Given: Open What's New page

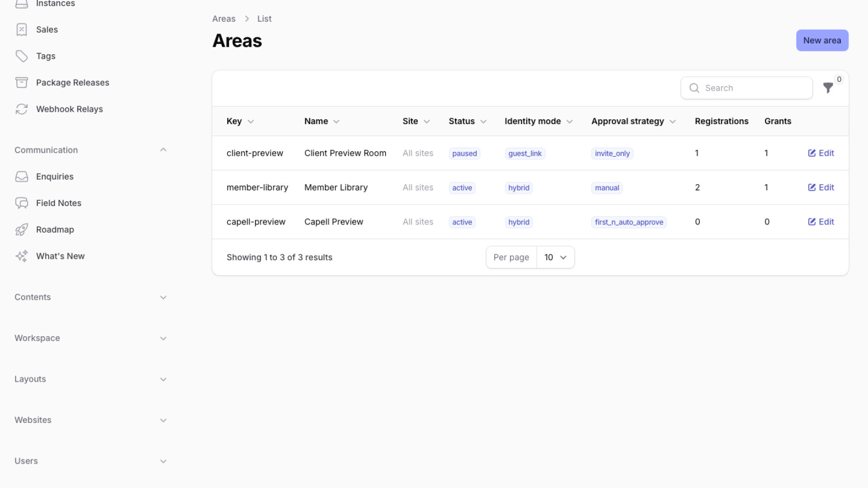Looking at the screenshot, I should (61, 256).
